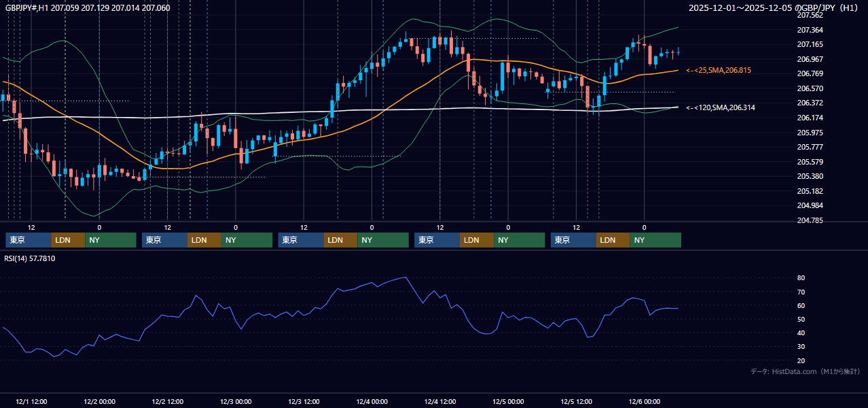Click RSI scale value 80
Viewport: 868px width, 408px height.
(x=801, y=278)
